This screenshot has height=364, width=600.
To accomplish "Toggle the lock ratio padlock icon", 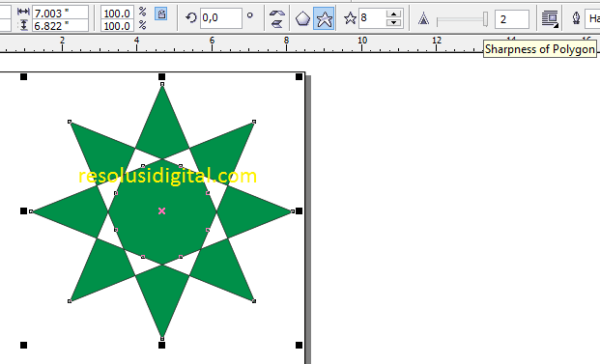I will (x=161, y=14).
